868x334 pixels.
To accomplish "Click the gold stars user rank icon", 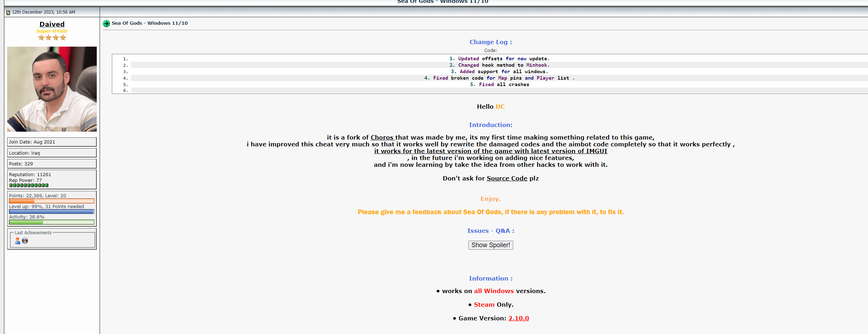I will pyautogui.click(x=52, y=37).
